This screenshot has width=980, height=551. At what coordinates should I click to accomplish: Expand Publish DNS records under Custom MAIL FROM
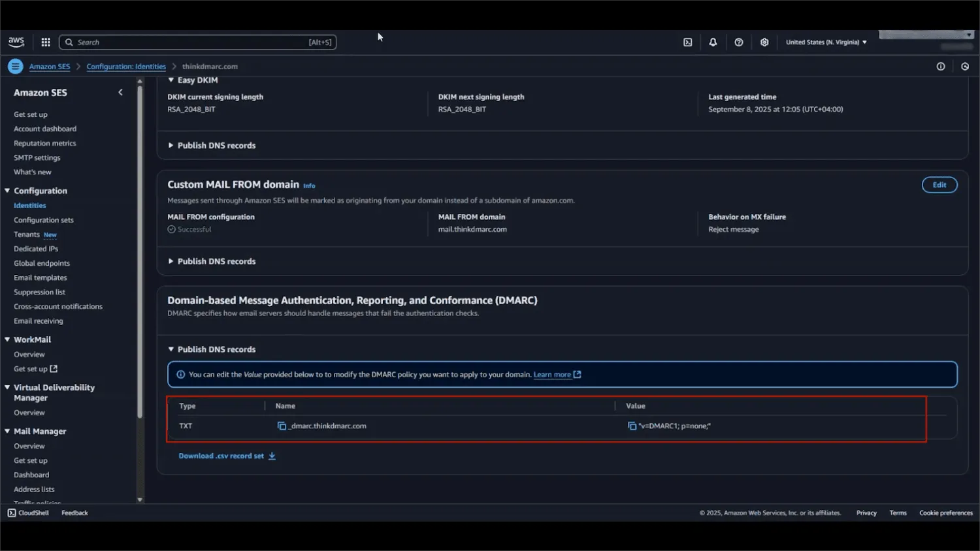pos(171,261)
